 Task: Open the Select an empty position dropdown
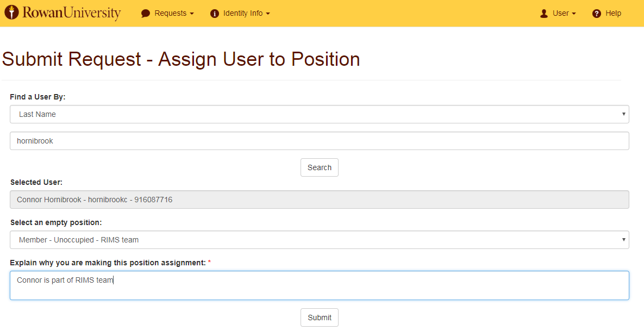319,240
